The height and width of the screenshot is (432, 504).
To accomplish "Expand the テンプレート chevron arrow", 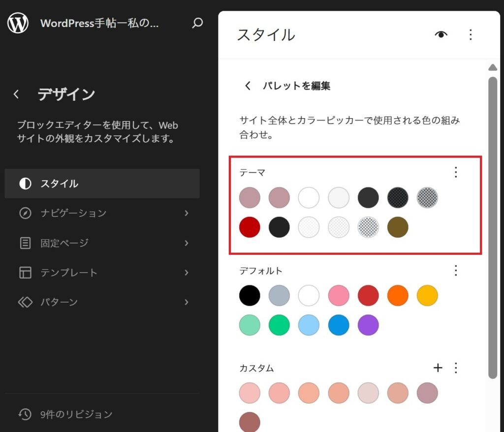I will click(x=187, y=273).
